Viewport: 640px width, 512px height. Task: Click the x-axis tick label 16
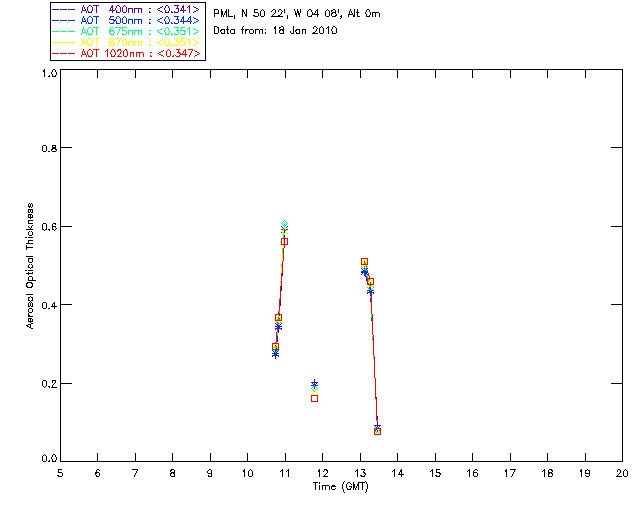[x=473, y=473]
